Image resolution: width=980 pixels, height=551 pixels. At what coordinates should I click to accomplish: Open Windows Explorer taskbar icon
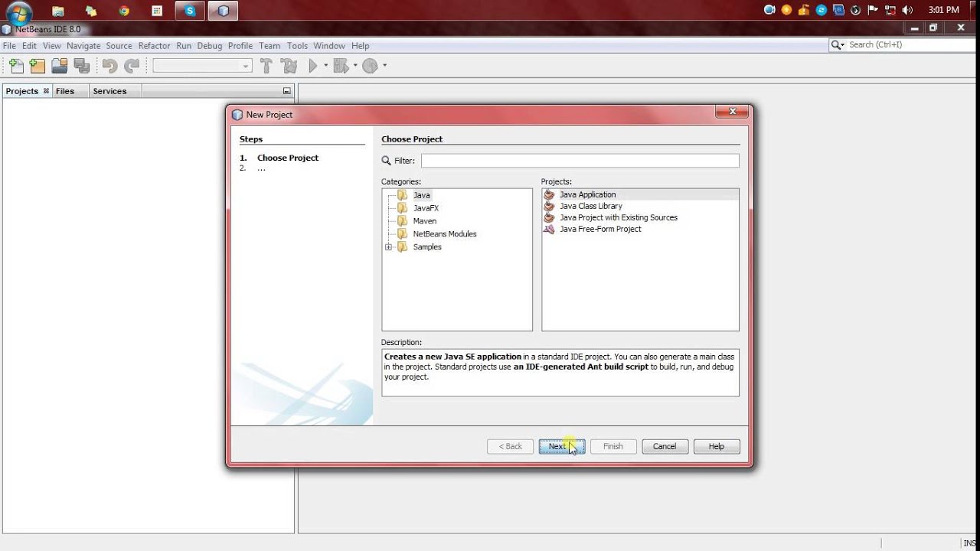[x=58, y=11]
